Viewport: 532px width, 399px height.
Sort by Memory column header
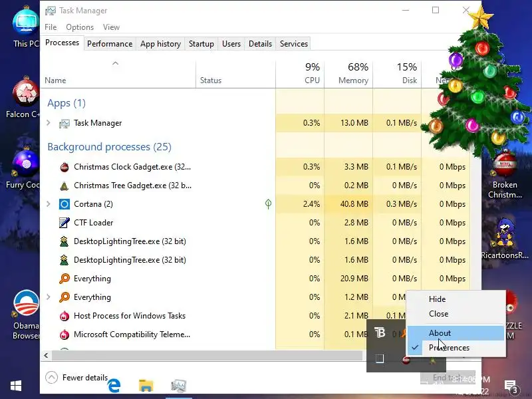(x=348, y=74)
